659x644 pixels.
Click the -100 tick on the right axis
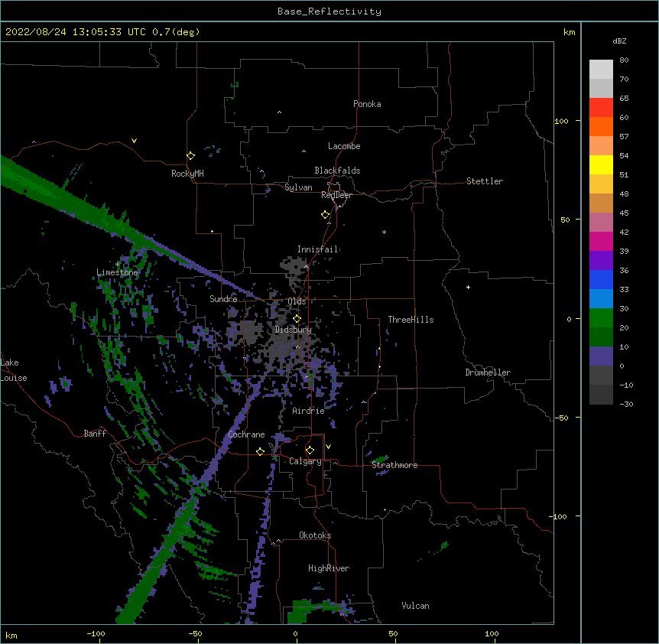click(559, 516)
